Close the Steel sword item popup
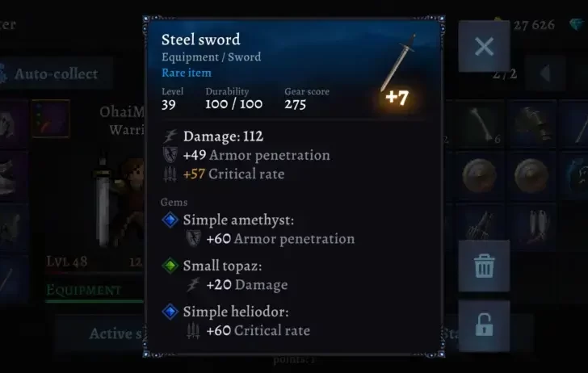 [x=484, y=47]
